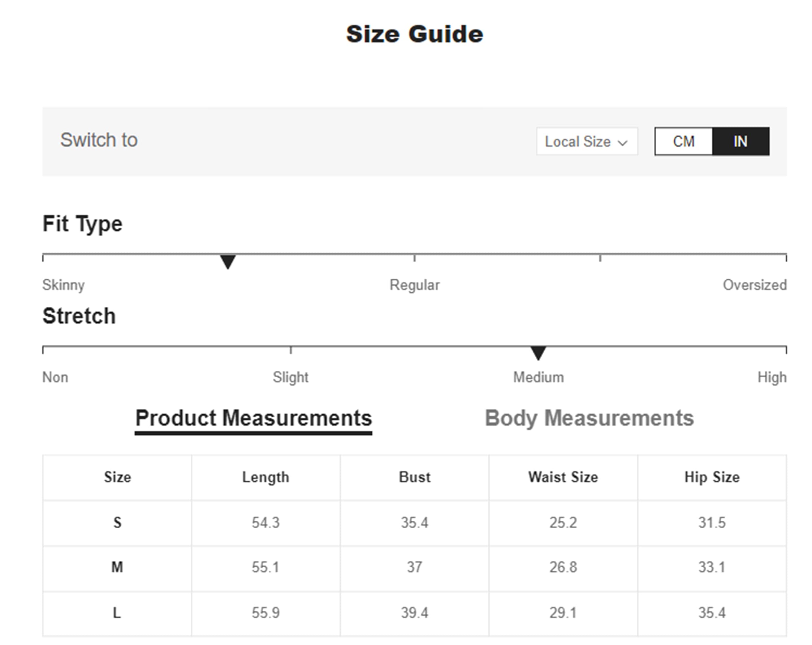The height and width of the screenshot is (645, 812).
Task: Click the Local Size chevron arrow
Action: [623, 143]
